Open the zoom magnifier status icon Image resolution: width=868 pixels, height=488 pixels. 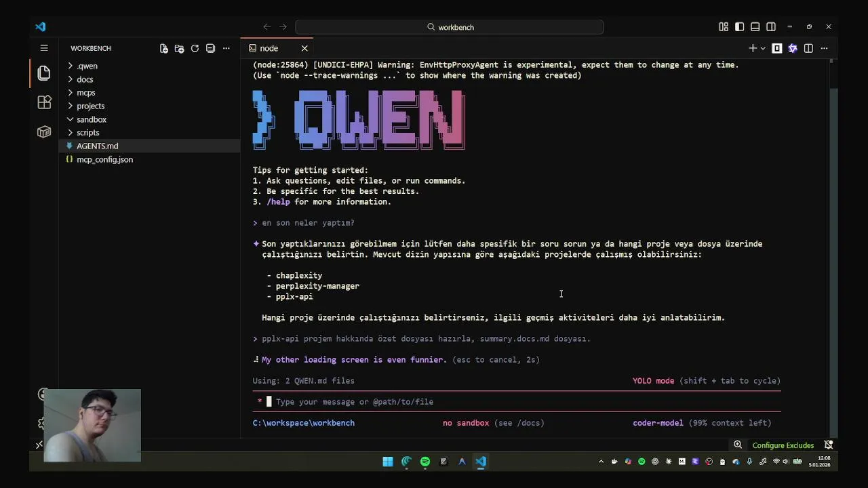pyautogui.click(x=738, y=445)
